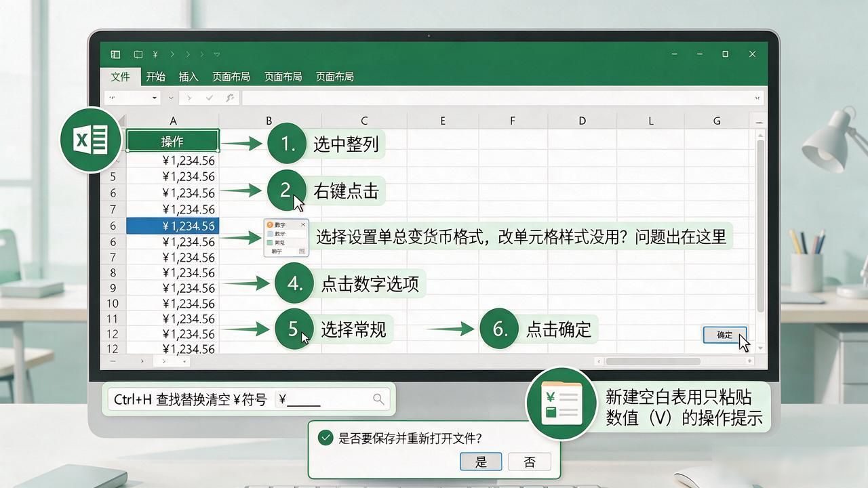Click the magnifier icon in Ctrl+H search box
The width and height of the screenshot is (868, 488).
(378, 399)
